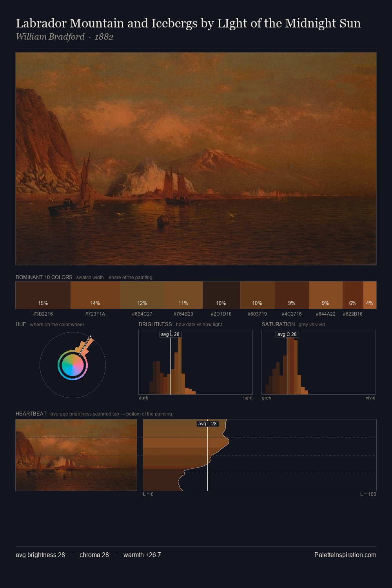Viewport: 392px width, 588px height.
Task: Click the footer stat warmth +26.7
Action: tap(142, 555)
